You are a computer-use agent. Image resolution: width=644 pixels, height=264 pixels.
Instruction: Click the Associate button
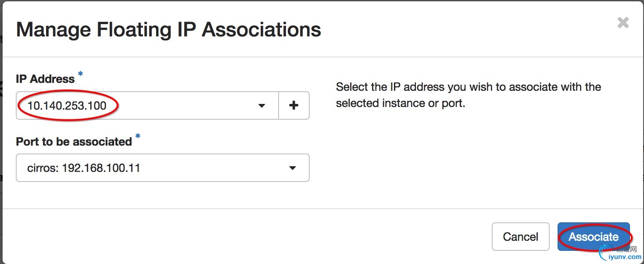pos(594,237)
